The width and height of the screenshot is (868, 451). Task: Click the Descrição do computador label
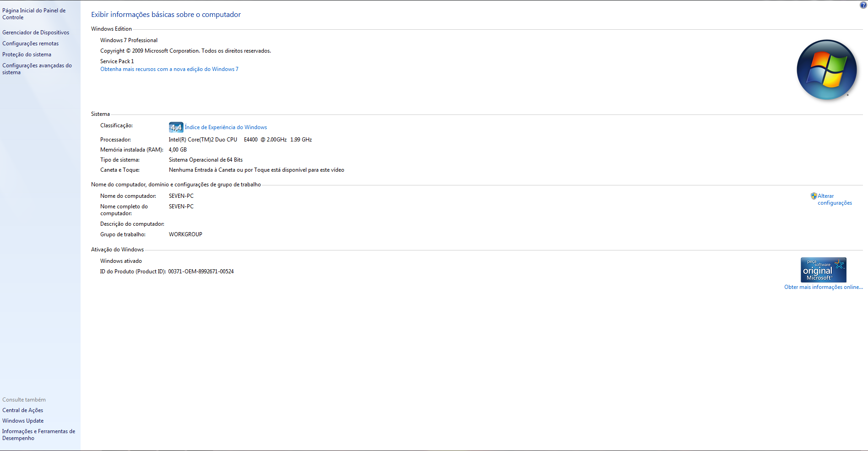(132, 224)
